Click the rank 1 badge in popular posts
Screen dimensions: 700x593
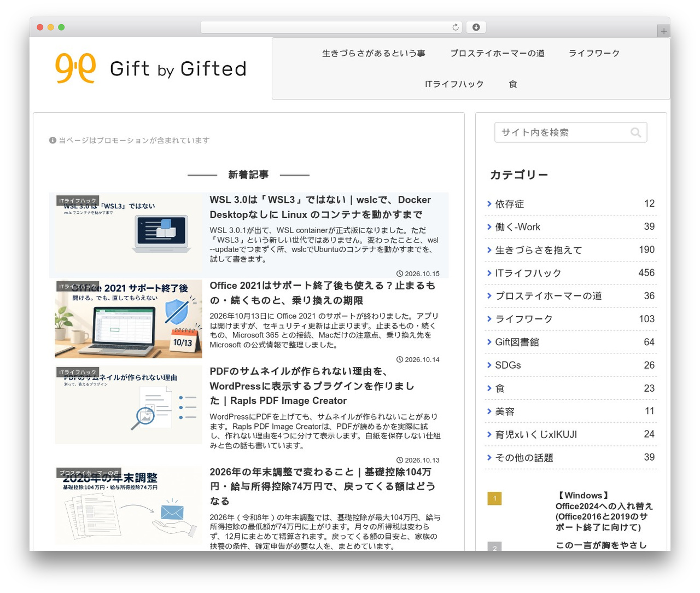click(494, 498)
